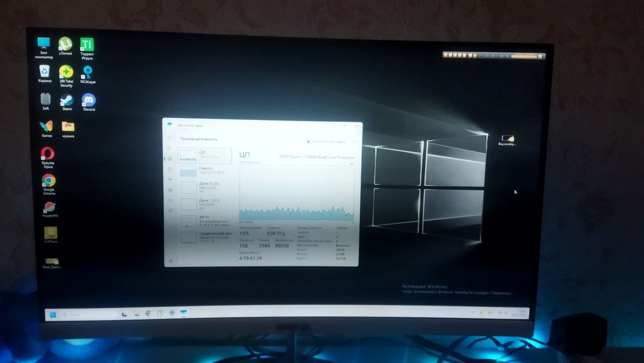The width and height of the screenshot is (644, 363).
Task: Open Services icon in Task Manager sidebar
Action: [x=170, y=210]
